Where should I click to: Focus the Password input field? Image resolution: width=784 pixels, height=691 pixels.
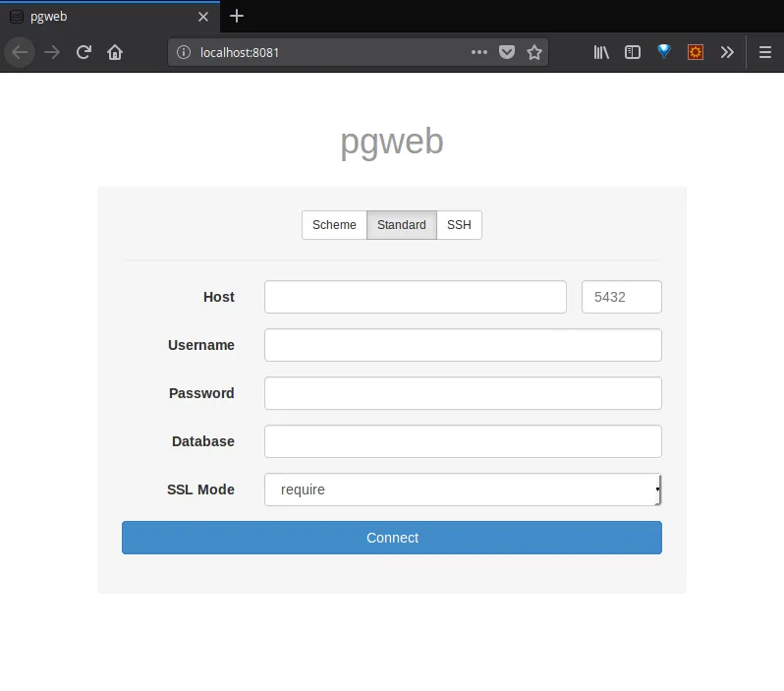point(463,393)
